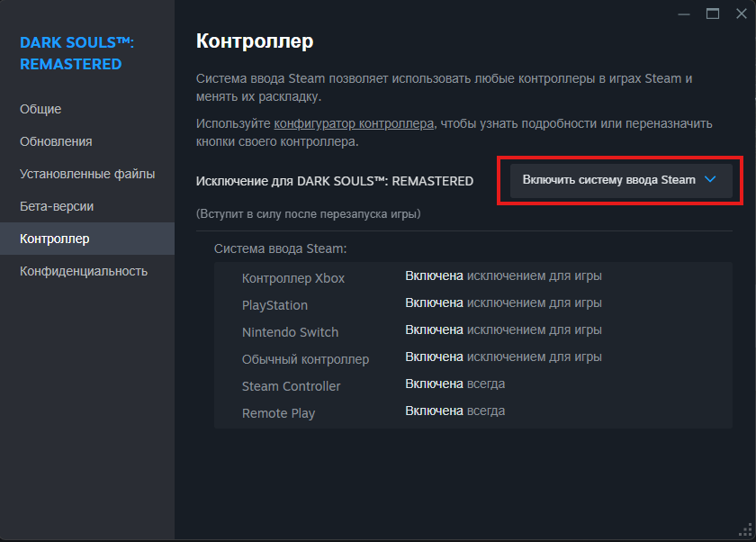Viewport: 756px width, 542px height.
Task: Maximize the properties window
Action: [x=713, y=14]
